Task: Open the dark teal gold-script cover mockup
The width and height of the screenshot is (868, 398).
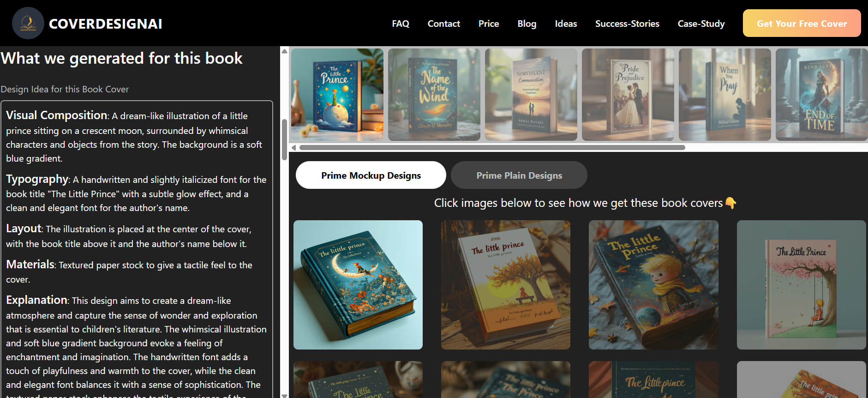Action: tap(653, 380)
